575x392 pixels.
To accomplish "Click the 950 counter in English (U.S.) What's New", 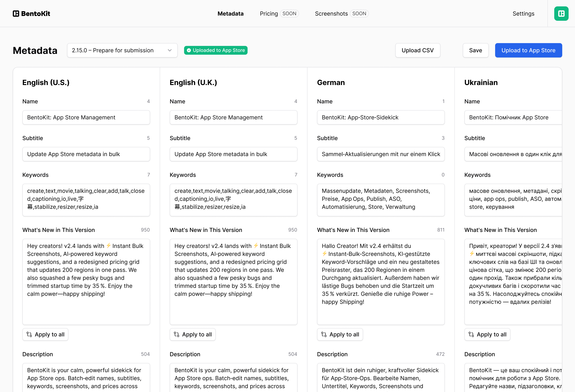I will [145, 230].
